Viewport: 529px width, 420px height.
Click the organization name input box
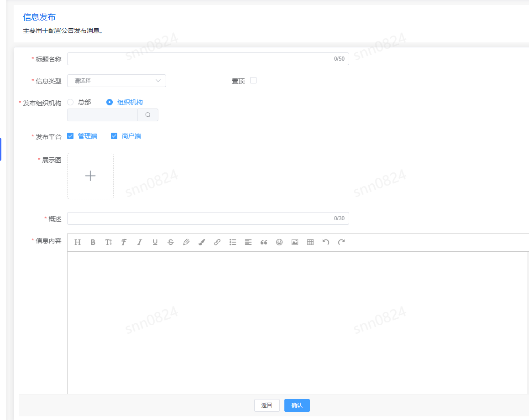coord(103,115)
